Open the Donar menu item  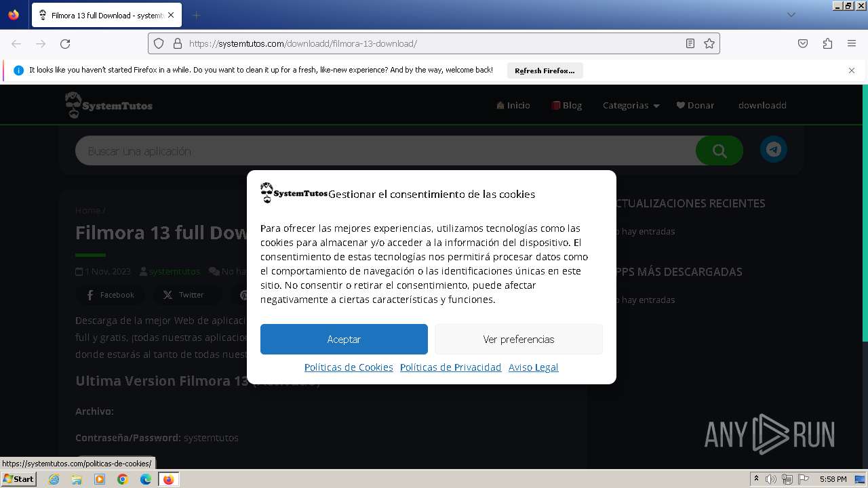point(696,105)
